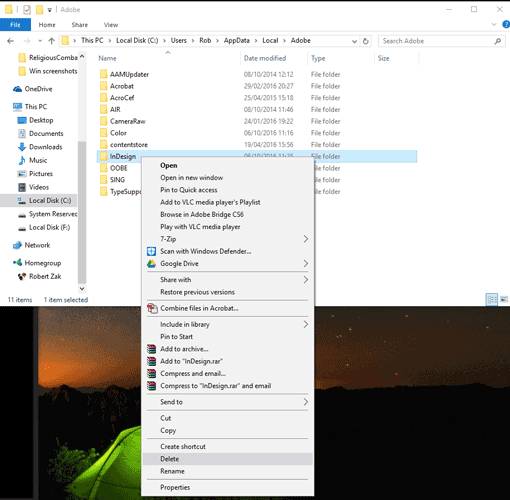Click the Pictures icon in sidebar
The width and height of the screenshot is (510, 500).
tap(22, 174)
